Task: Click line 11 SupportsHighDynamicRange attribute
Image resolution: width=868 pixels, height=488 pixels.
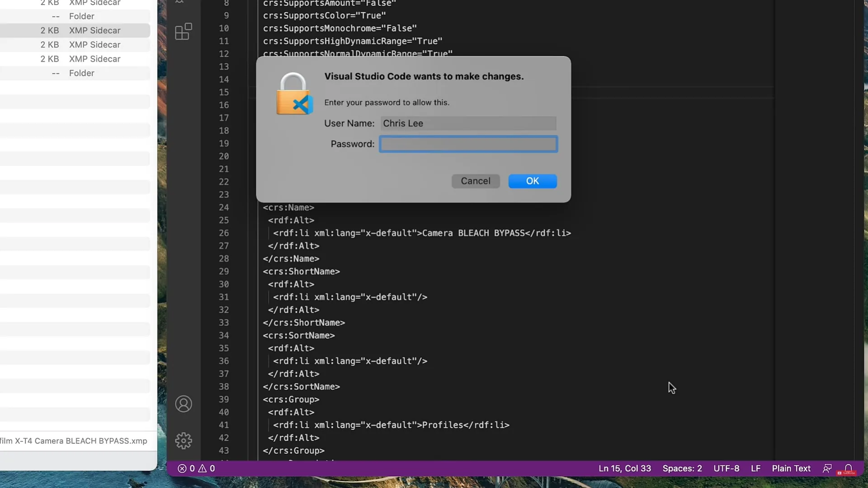Action: coord(353,41)
